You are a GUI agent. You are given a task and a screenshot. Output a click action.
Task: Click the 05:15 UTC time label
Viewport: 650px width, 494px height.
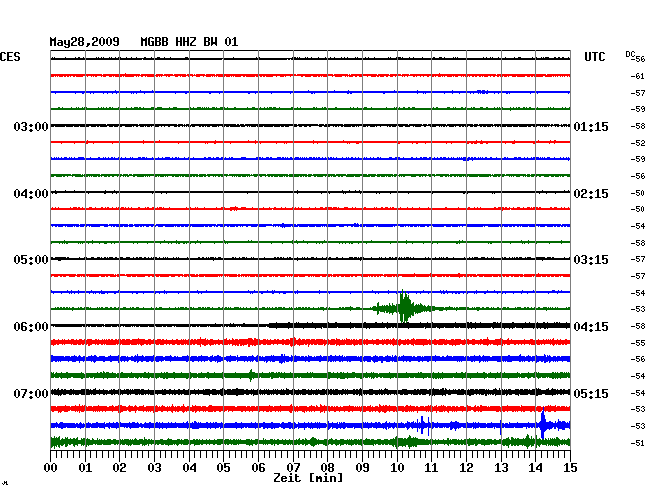point(591,393)
